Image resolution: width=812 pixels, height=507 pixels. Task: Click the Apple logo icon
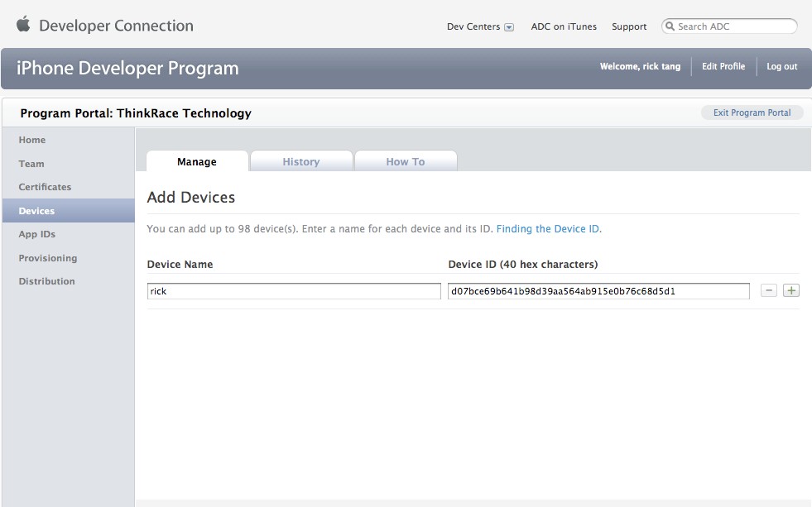[23, 24]
